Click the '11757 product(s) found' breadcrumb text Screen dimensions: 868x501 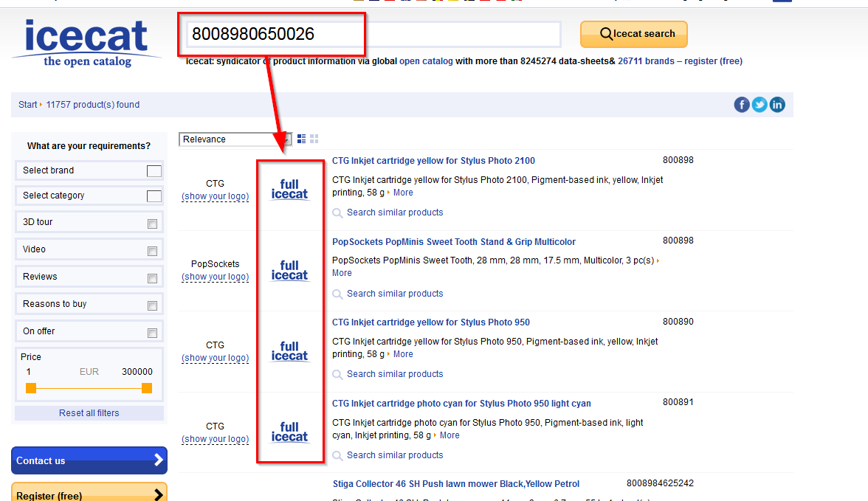(x=93, y=105)
